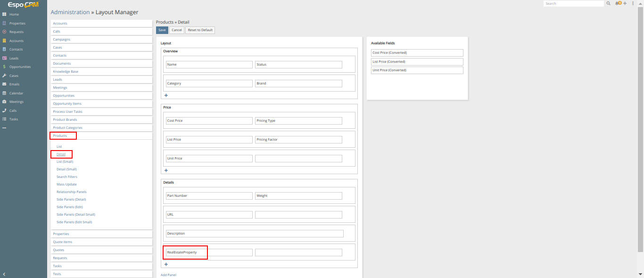The width and height of the screenshot is (644, 278).
Task: Click the Calendar icon in sidebar
Action: pyautogui.click(x=4, y=93)
